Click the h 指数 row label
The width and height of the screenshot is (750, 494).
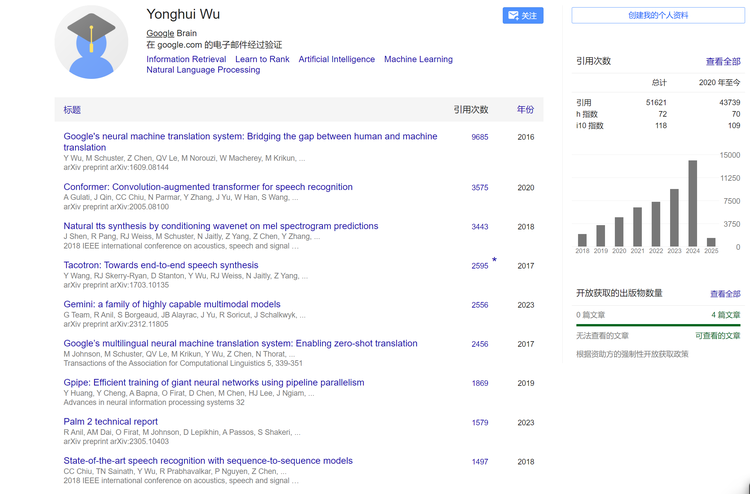click(x=587, y=114)
